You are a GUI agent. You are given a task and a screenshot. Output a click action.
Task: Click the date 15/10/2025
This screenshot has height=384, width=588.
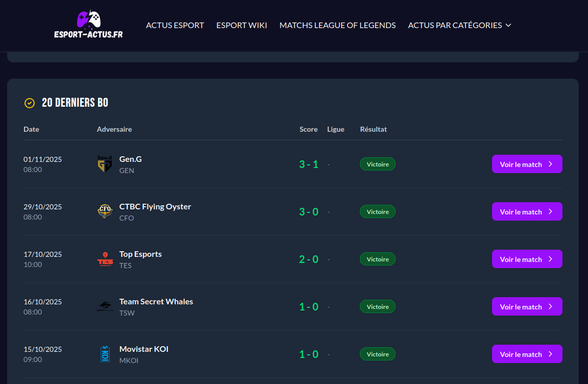[x=43, y=349]
